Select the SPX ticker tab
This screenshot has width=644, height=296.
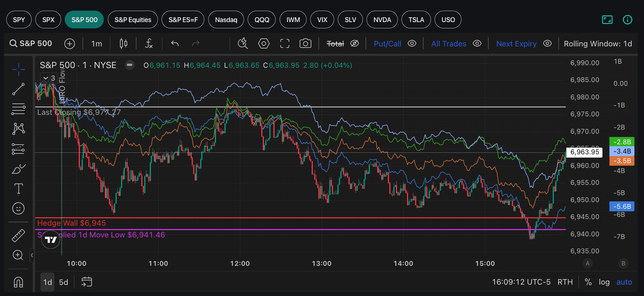[x=48, y=20]
